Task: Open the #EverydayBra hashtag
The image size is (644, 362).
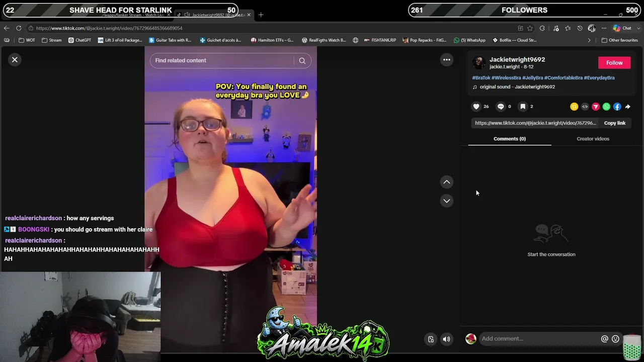Action: [599, 78]
